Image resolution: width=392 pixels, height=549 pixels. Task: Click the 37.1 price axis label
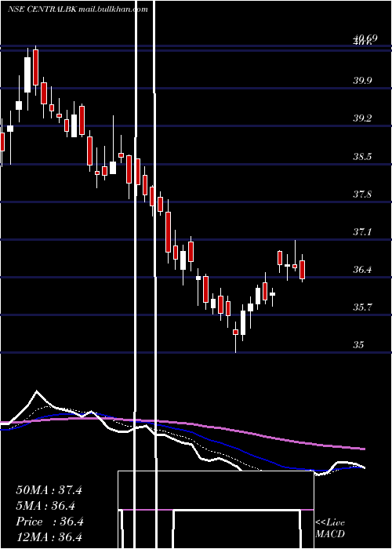click(362, 232)
